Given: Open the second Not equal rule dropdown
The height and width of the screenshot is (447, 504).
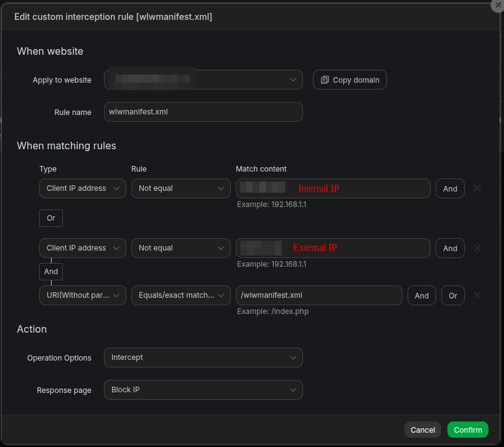Looking at the screenshot, I should tap(181, 248).
